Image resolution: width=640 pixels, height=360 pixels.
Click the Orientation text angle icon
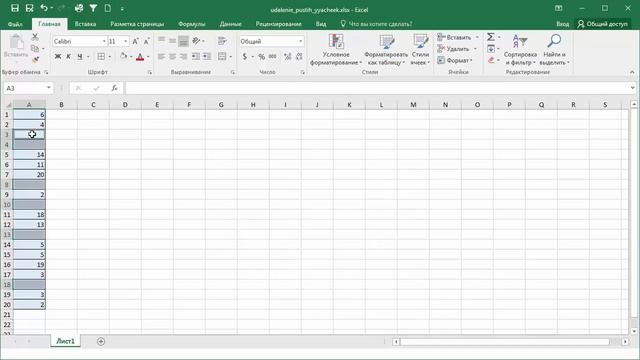tap(196, 41)
